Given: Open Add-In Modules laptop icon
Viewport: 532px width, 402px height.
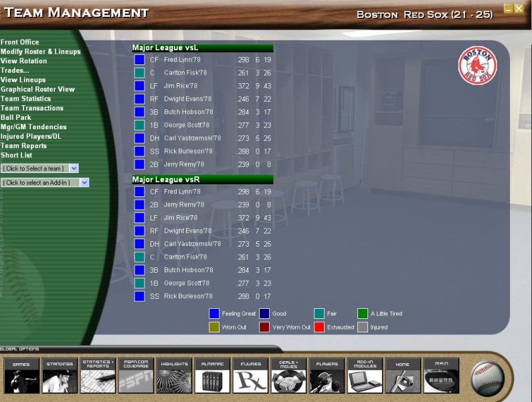Looking at the screenshot, I should tap(365, 377).
